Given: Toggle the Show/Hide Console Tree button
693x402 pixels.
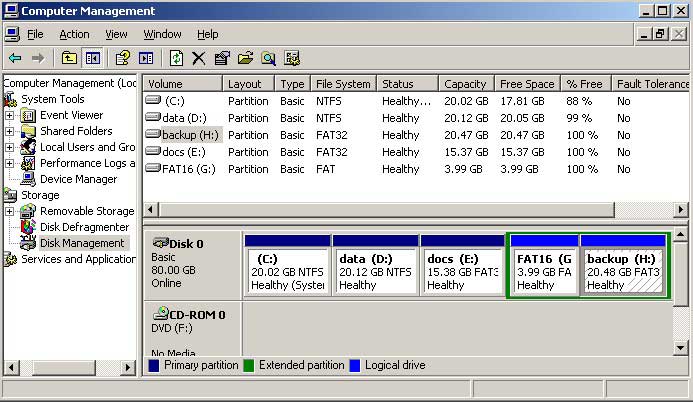Looking at the screenshot, I should click(92, 58).
